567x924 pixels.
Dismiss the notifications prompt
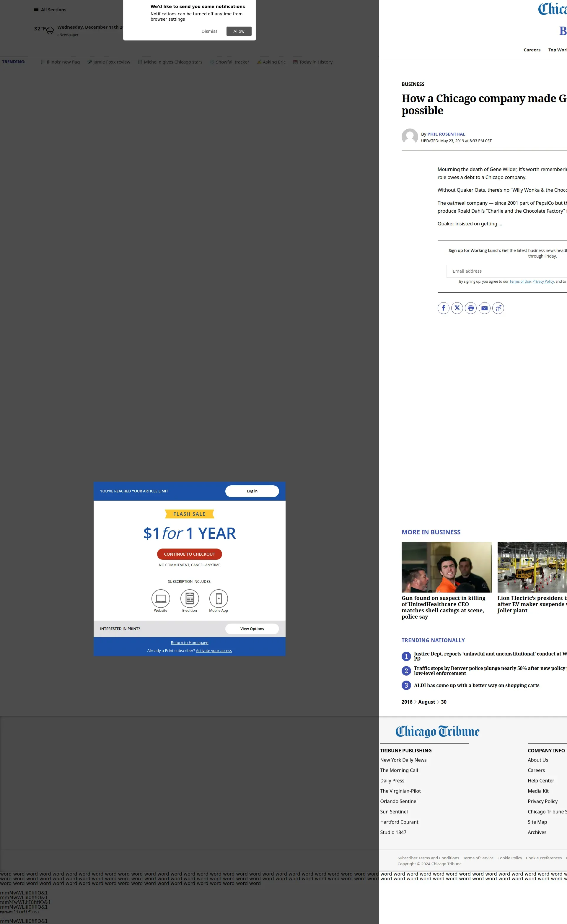point(209,32)
